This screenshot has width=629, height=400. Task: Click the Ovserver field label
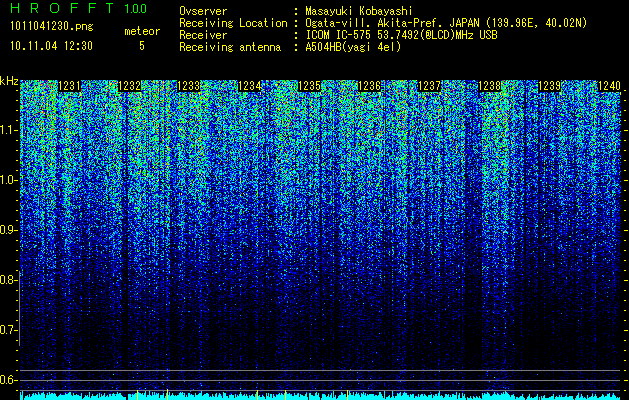(x=203, y=11)
